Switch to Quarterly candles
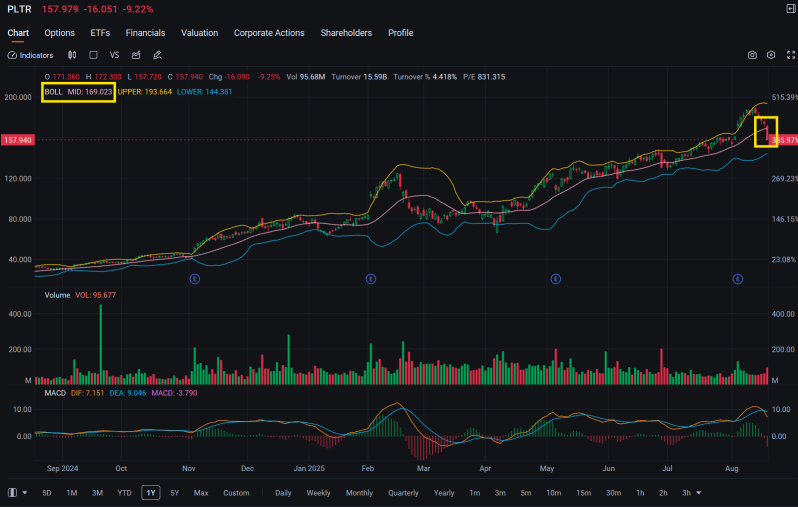 (x=403, y=493)
